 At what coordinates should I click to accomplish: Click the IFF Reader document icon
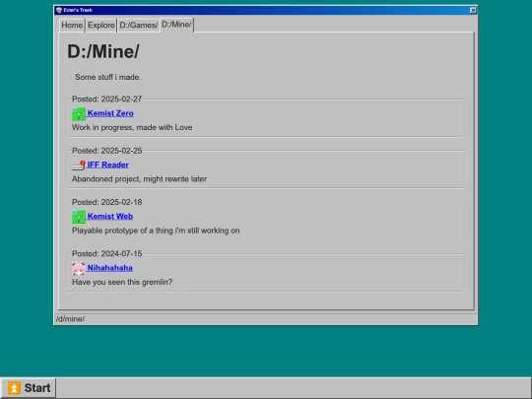pos(79,166)
